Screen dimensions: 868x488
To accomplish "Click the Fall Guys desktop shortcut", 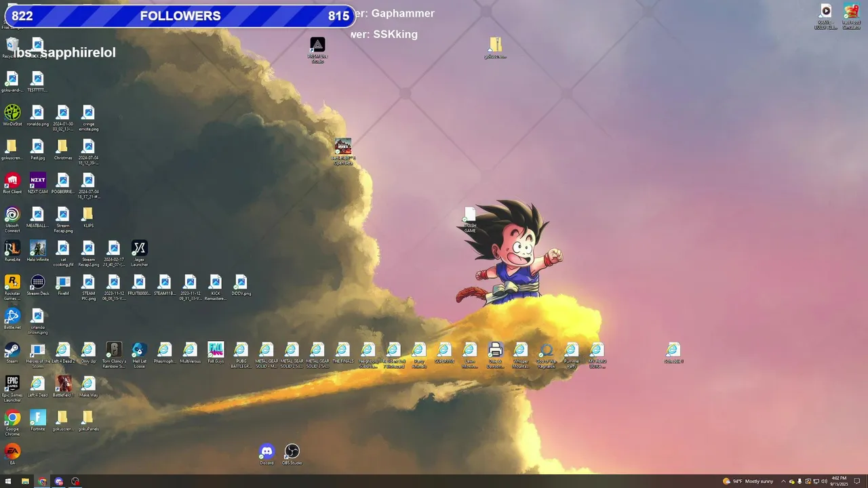I will [216, 353].
